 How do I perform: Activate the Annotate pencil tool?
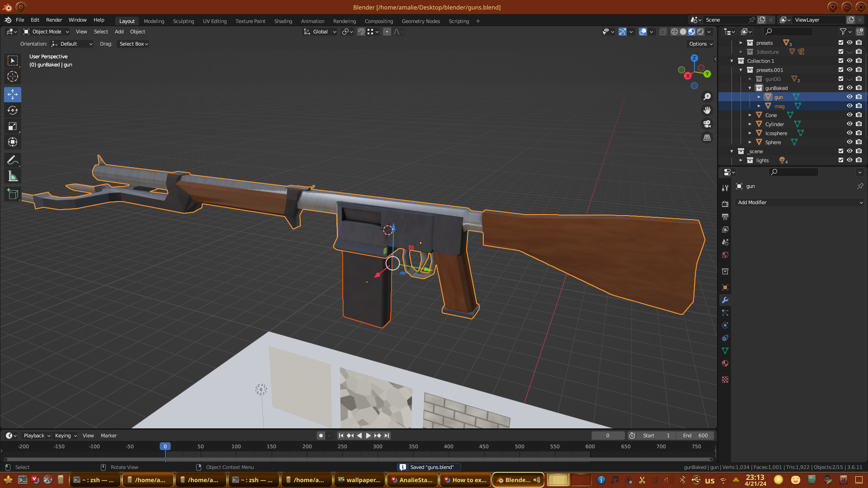coord(13,160)
